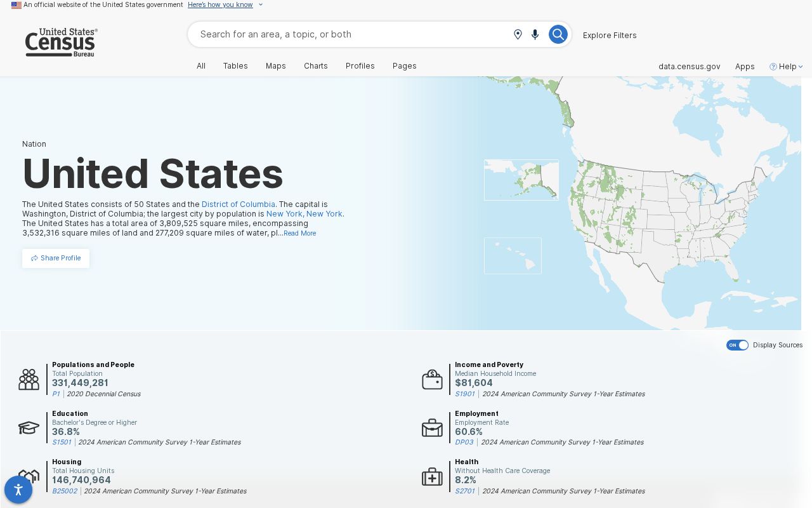Screen dimensions: 812x508
Task: Activate the microphone voice search icon
Action: tap(535, 34)
